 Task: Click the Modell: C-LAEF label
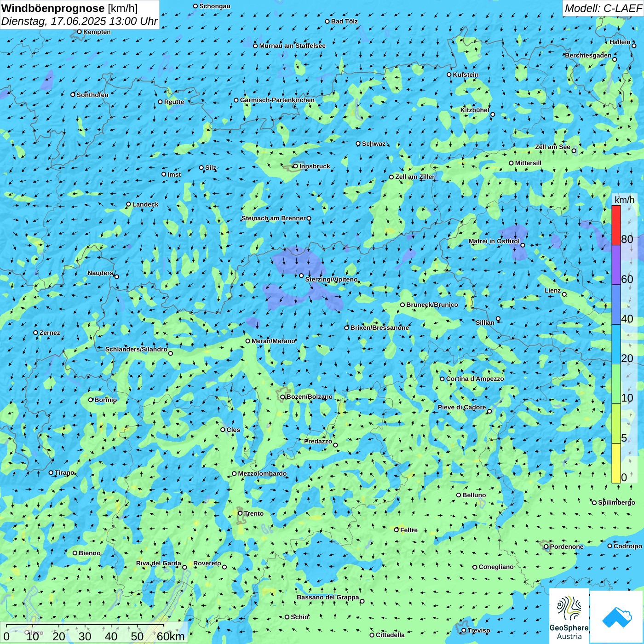(x=603, y=8)
